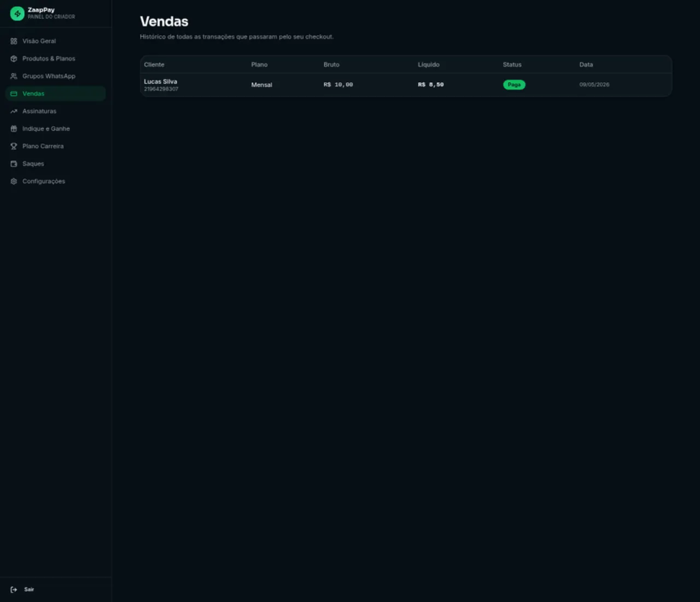Viewport: 700px width, 602px height.
Task: Click the Sair logout button
Action: (55, 589)
